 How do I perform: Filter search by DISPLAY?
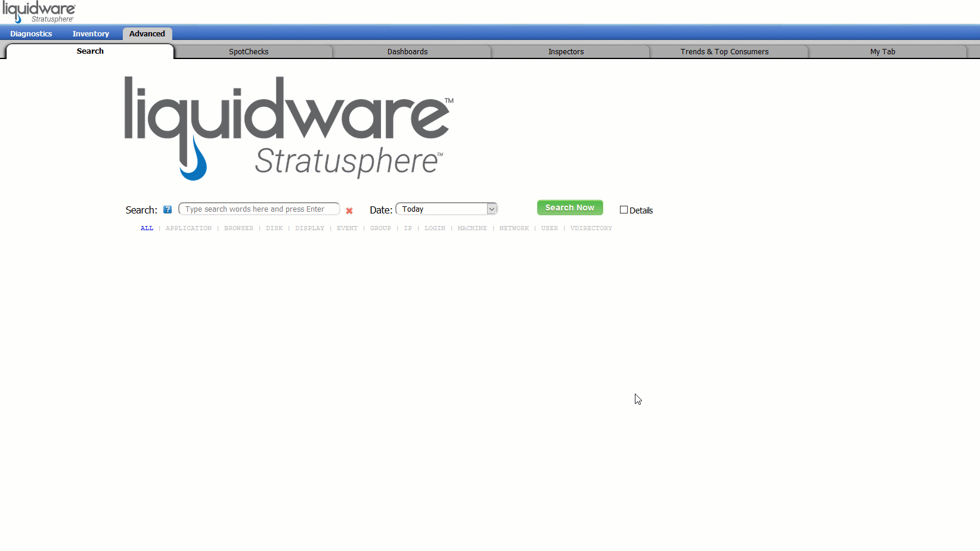(x=309, y=228)
